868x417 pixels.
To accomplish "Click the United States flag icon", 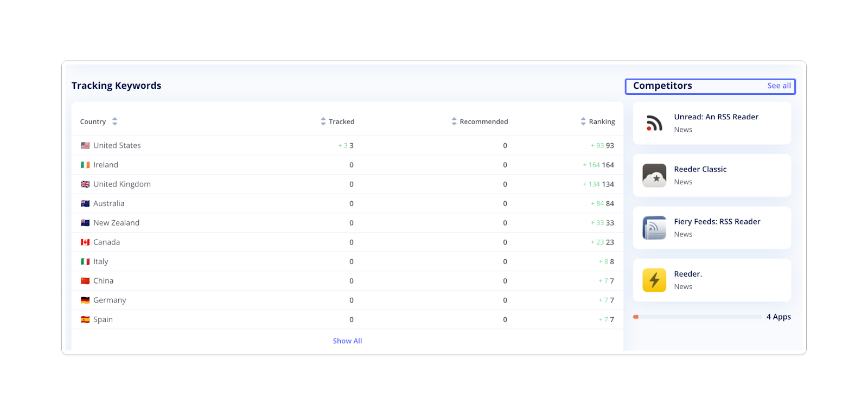I will 85,145.
